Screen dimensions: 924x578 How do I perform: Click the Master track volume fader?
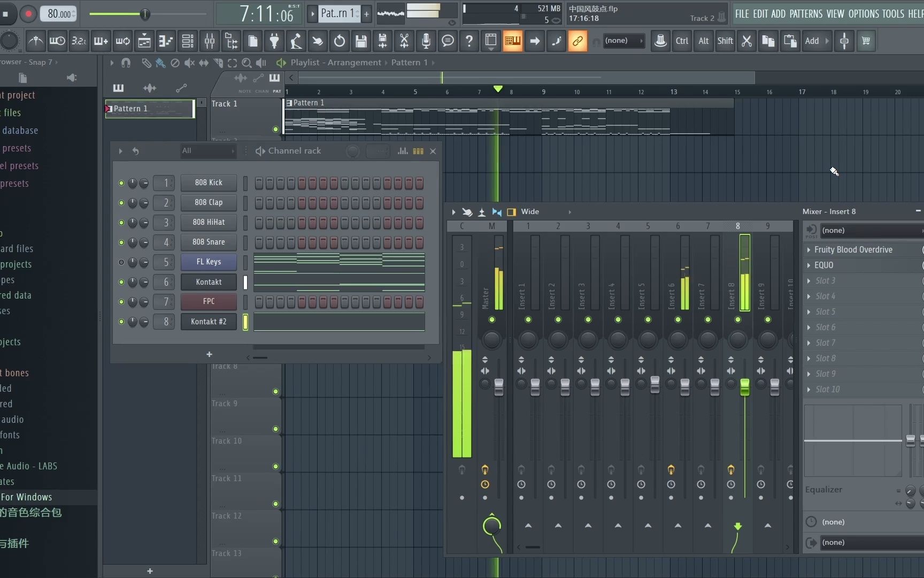click(499, 387)
